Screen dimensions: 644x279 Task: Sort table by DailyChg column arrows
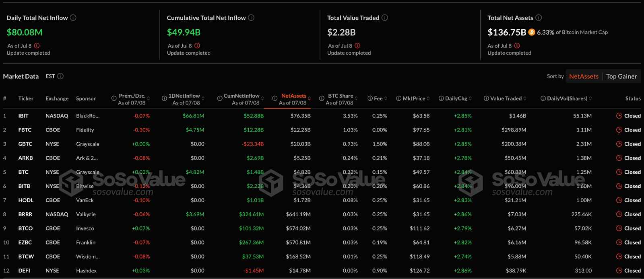point(470,98)
